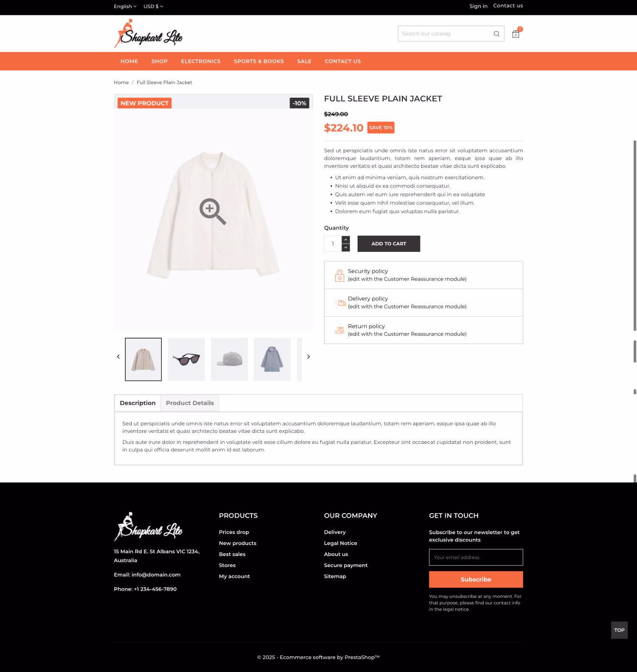Click the Add to Cart button
This screenshot has height=672, width=637.
(389, 244)
